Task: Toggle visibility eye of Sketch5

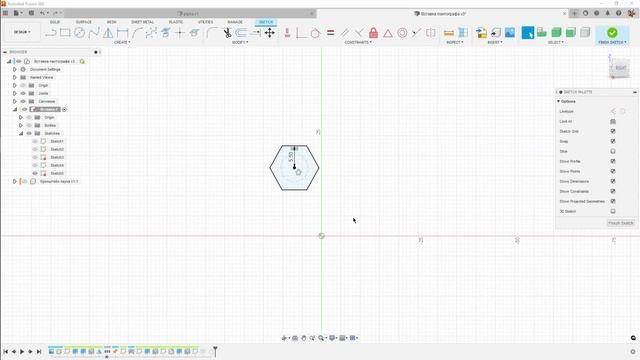Action: pyautogui.click(x=35, y=173)
